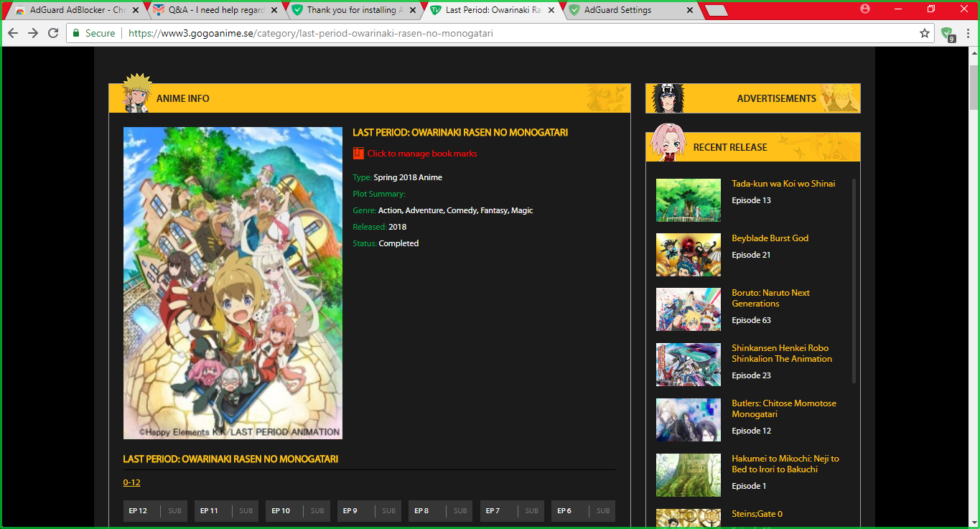
Task: Open the Fantasy genre link
Action: [494, 210]
